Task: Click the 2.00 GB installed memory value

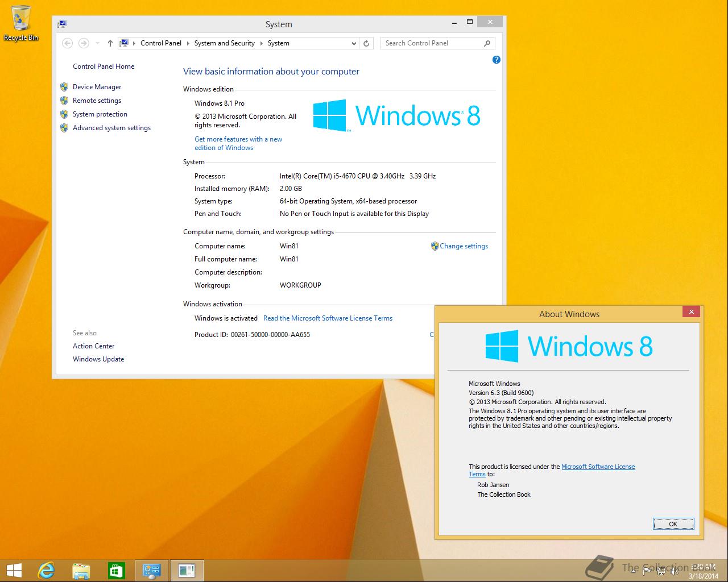Action: 291,189
